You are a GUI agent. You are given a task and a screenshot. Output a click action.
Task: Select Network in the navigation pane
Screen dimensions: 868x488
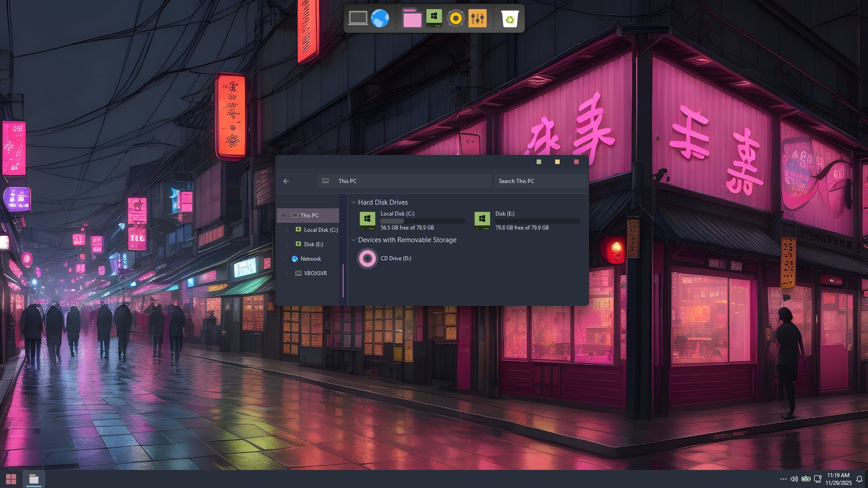311,259
